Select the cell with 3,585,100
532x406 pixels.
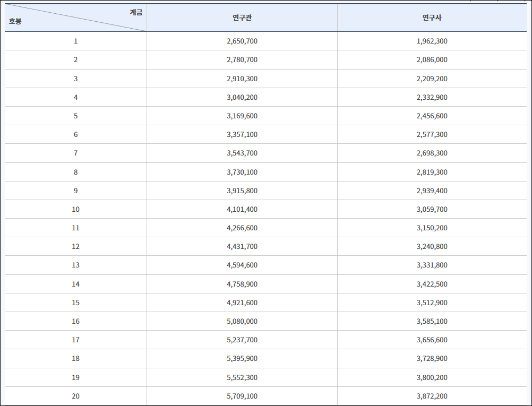(x=432, y=321)
